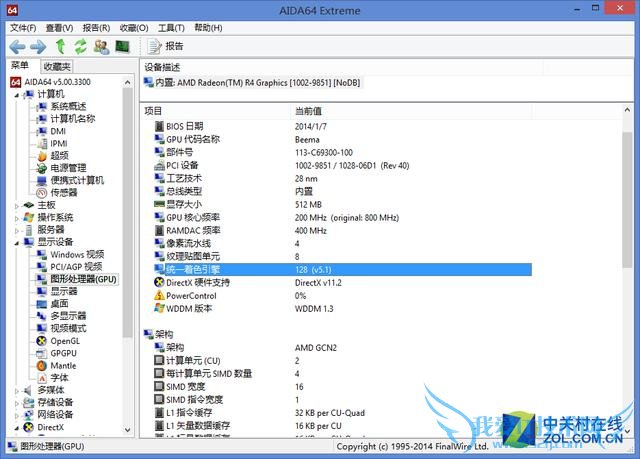The image size is (640, 459).
Task: Collapse the DirectX tree node
Action: (16, 428)
